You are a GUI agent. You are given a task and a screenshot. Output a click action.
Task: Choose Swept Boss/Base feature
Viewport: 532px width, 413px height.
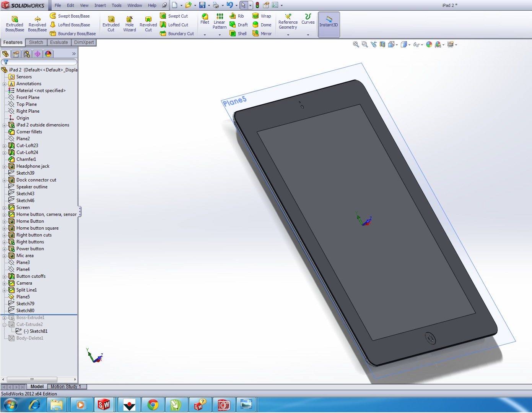click(70, 16)
